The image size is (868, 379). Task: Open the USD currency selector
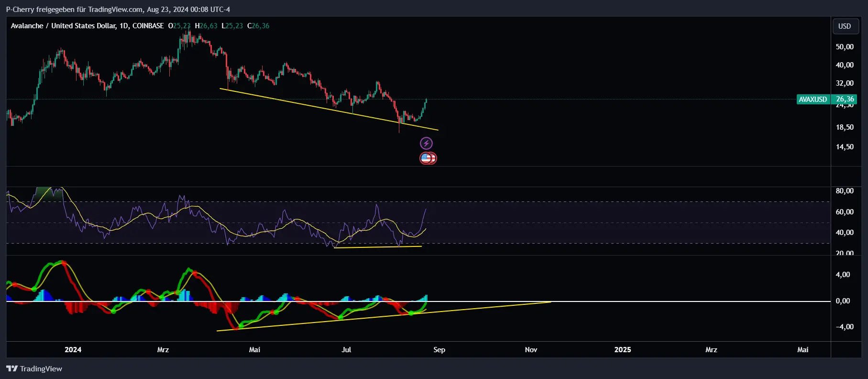pos(845,26)
